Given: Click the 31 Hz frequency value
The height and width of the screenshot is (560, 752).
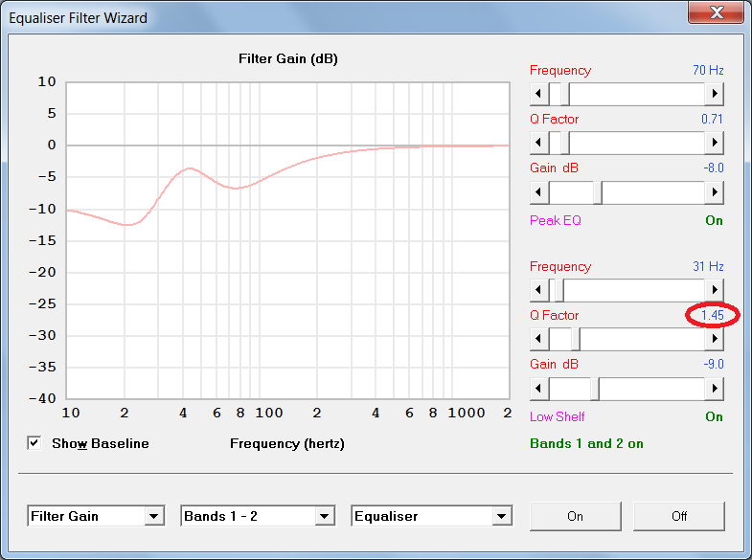Looking at the screenshot, I should point(708,266).
